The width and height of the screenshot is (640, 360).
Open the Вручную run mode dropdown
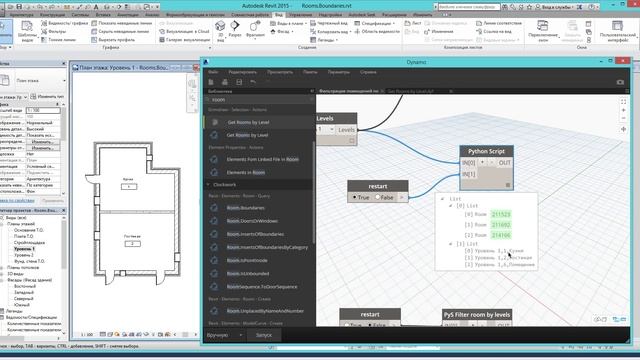coord(224,335)
